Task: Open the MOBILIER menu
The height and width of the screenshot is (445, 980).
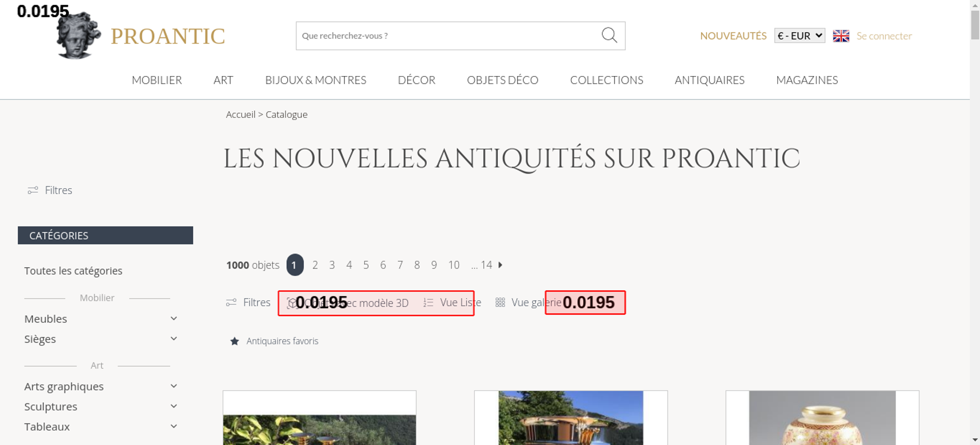Action: pyautogui.click(x=157, y=80)
